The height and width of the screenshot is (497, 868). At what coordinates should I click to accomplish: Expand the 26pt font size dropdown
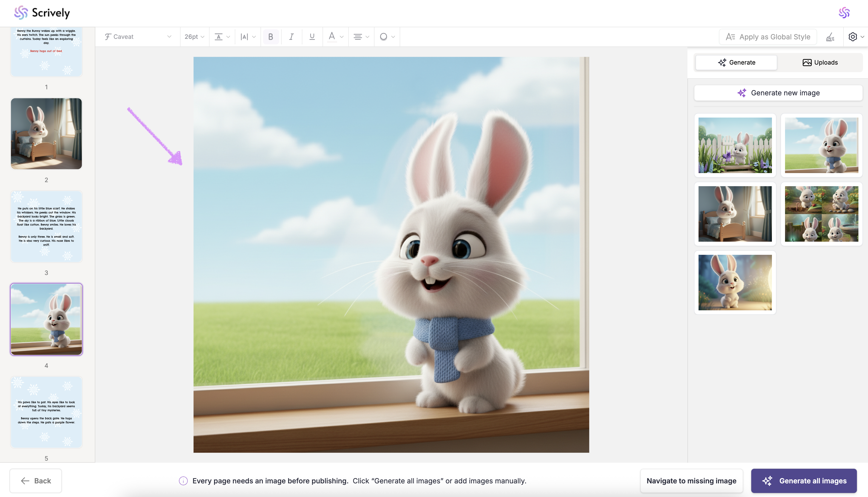pyautogui.click(x=194, y=37)
